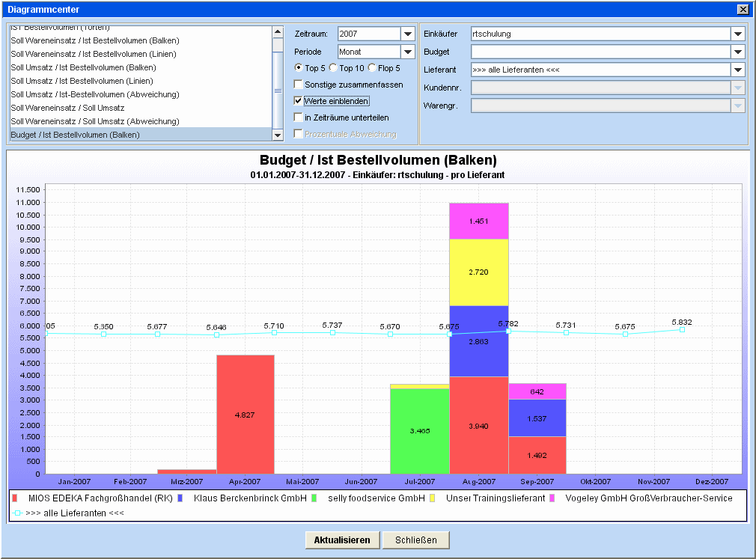Open the Zeitraum year dropdown
Viewport: 756px width, 559px height.
tap(408, 34)
